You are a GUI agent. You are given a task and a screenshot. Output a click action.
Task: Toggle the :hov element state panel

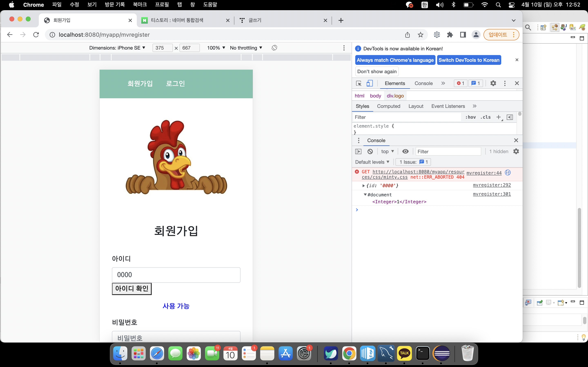[x=470, y=117]
